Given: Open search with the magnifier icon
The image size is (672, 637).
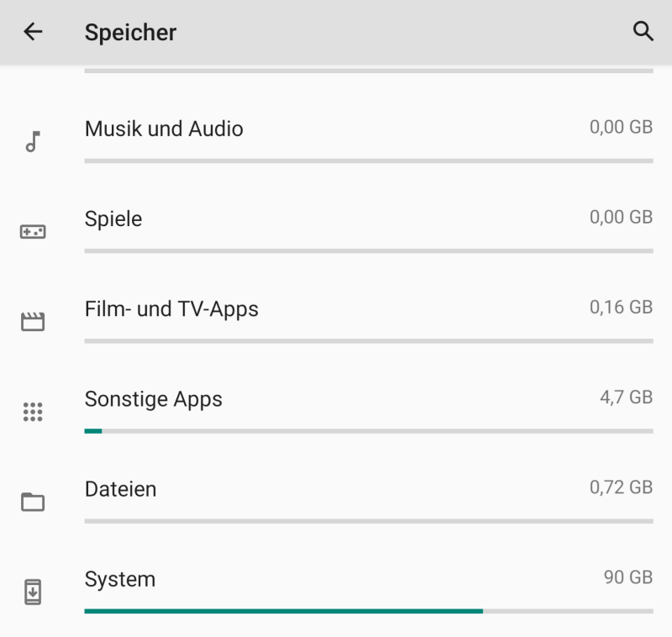Looking at the screenshot, I should pos(643,32).
